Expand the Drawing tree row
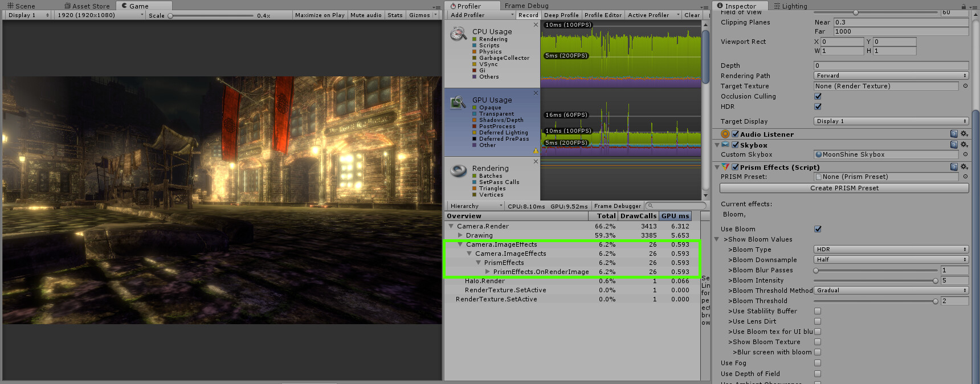The height and width of the screenshot is (384, 980). point(460,235)
